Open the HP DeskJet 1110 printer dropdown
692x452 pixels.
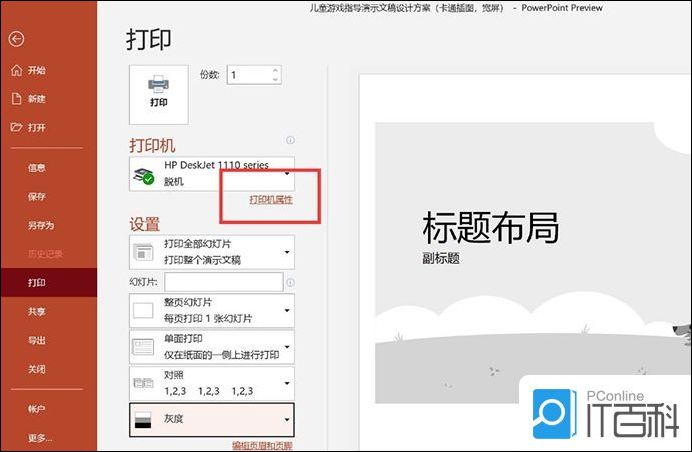pos(212,174)
